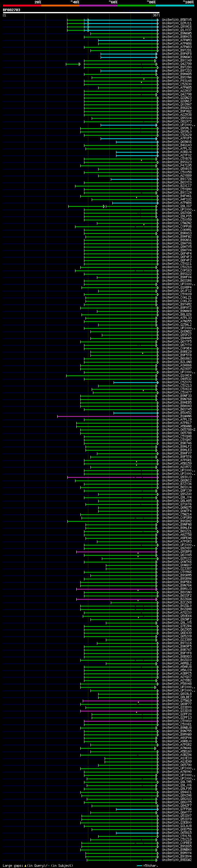Screen dimensions: 197x868
Task: Click the purple alignment bar for UniRef100_Q93XJ3
Action: pyautogui.click(x=113, y=477)
